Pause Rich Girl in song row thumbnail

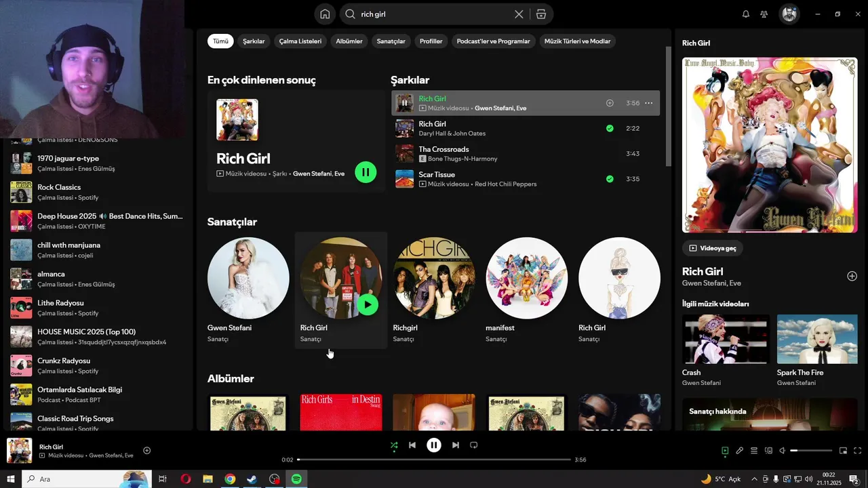click(404, 103)
